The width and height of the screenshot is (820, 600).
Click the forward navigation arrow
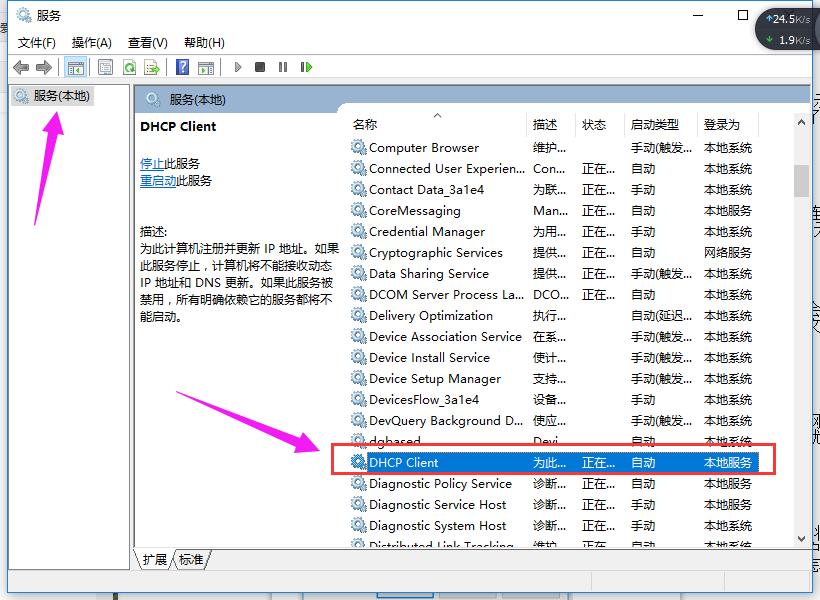point(45,67)
